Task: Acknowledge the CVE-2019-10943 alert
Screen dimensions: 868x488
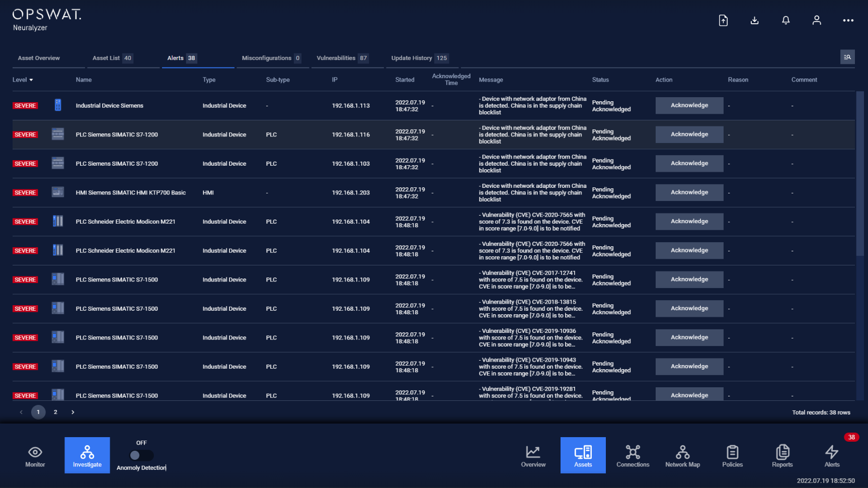Action: click(689, 366)
